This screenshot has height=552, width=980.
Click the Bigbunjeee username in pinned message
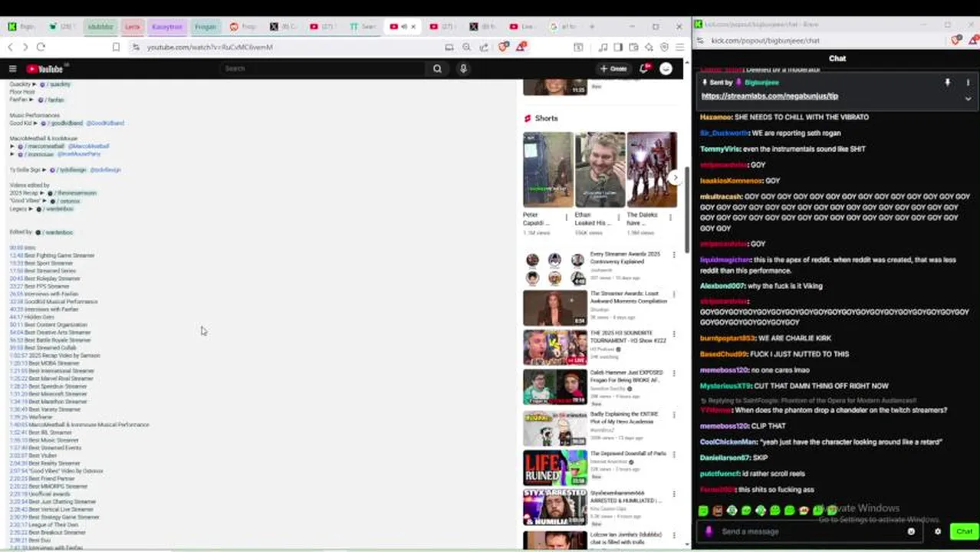click(x=761, y=82)
